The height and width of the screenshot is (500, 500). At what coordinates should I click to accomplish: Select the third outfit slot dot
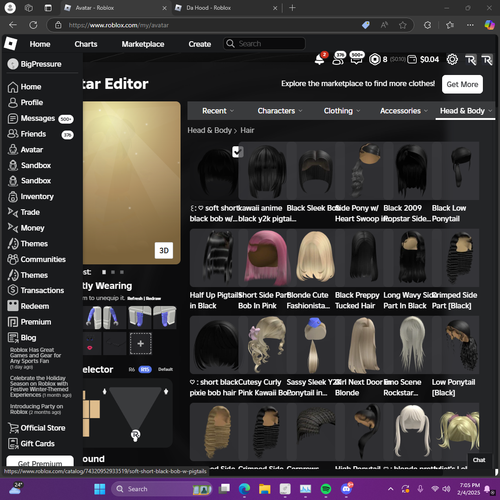122,272
